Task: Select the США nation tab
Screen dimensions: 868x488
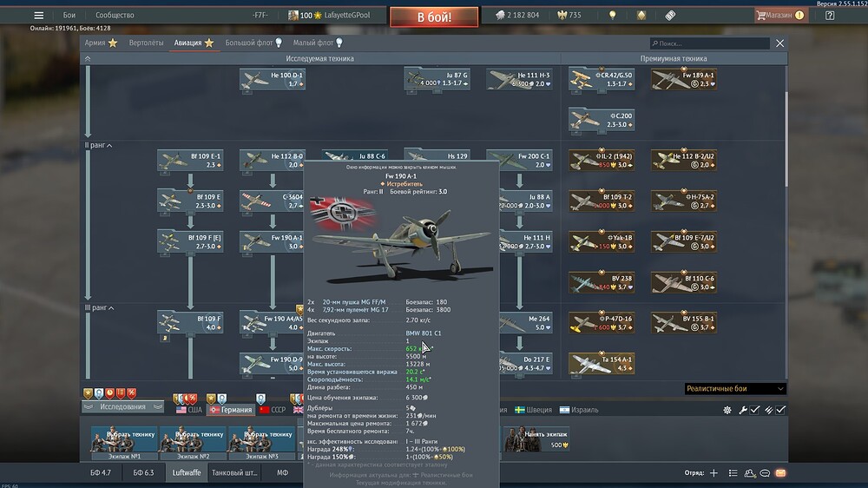Action: pyautogui.click(x=189, y=410)
